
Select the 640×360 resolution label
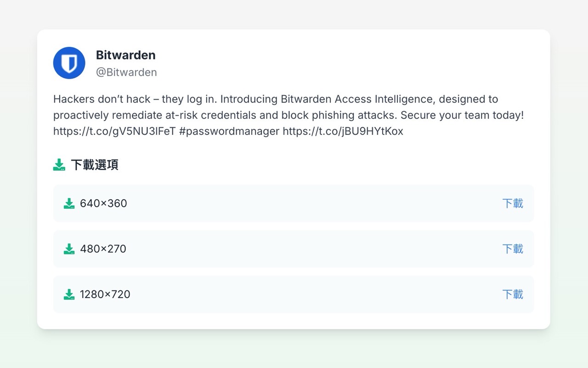click(103, 203)
